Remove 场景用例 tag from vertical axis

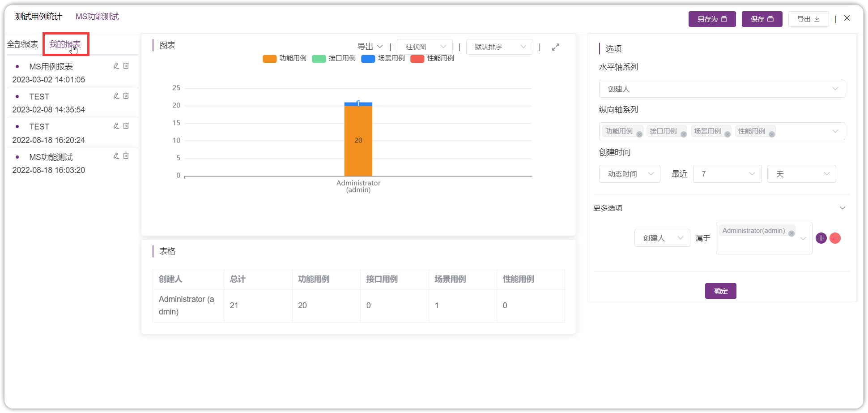click(728, 134)
